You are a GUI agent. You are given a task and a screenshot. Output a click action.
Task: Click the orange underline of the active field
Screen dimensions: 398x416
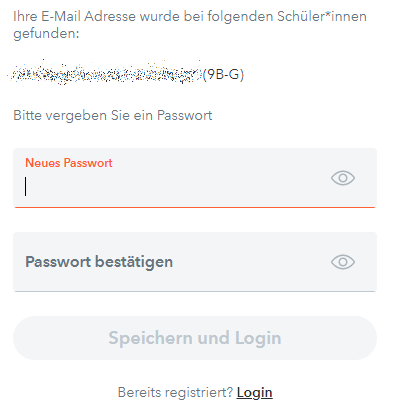click(x=195, y=207)
